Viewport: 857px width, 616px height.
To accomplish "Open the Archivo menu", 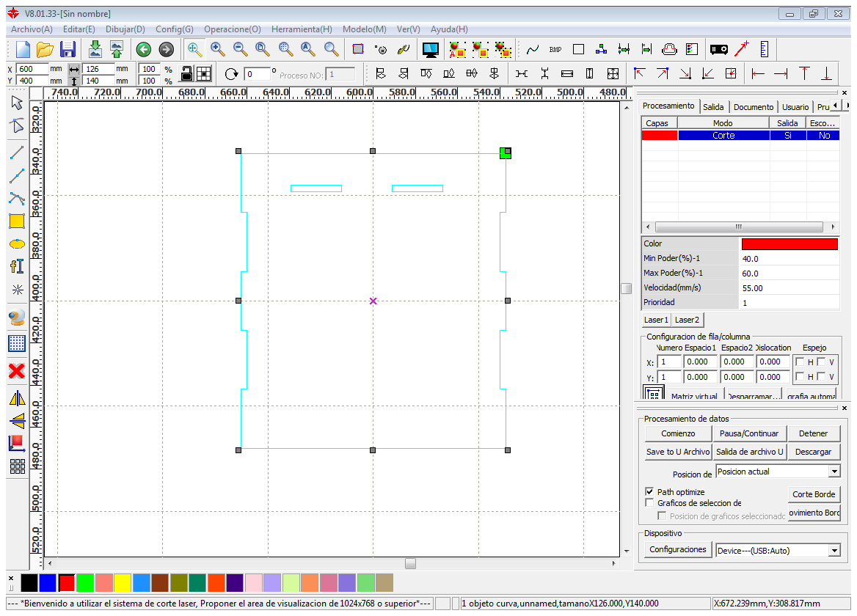I will 32,29.
